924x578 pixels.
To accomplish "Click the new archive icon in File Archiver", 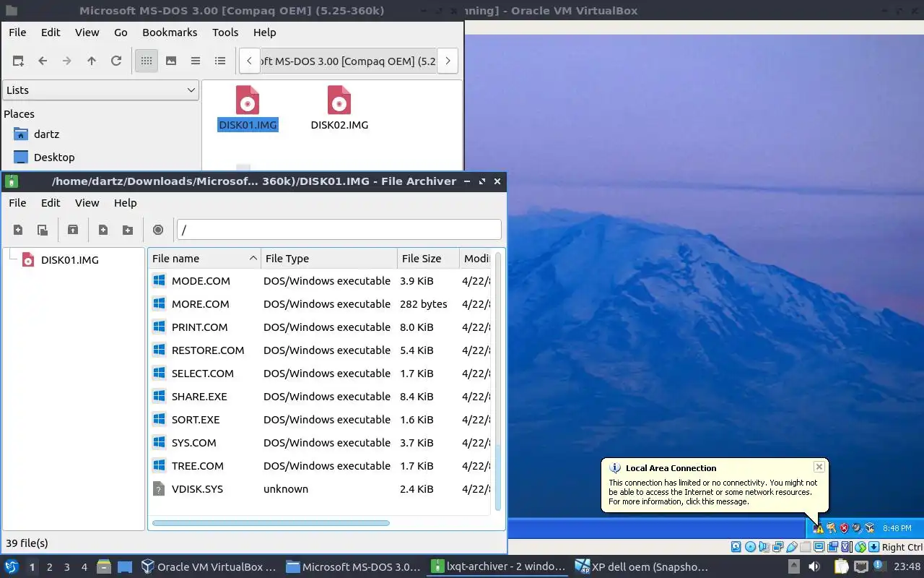I will coord(18,230).
